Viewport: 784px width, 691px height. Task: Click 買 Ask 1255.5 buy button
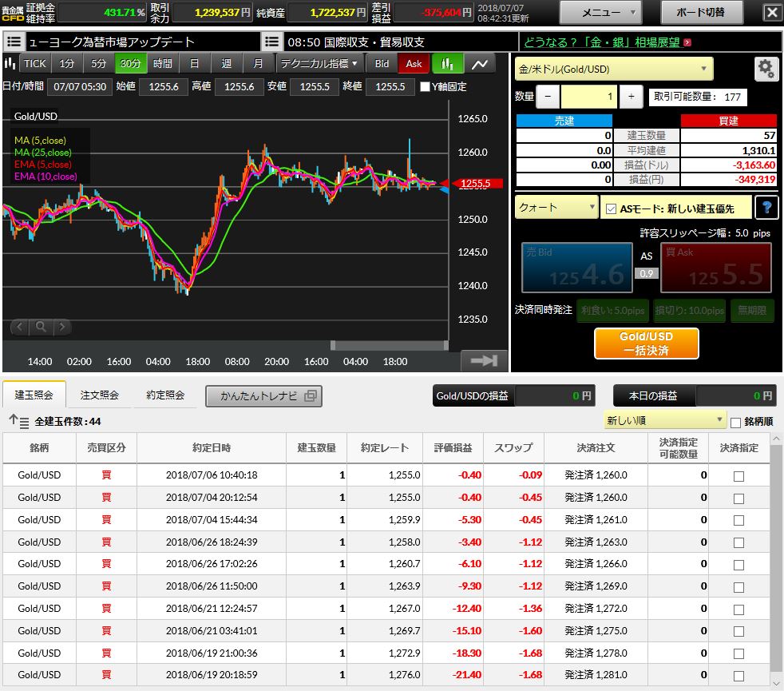pos(716,268)
